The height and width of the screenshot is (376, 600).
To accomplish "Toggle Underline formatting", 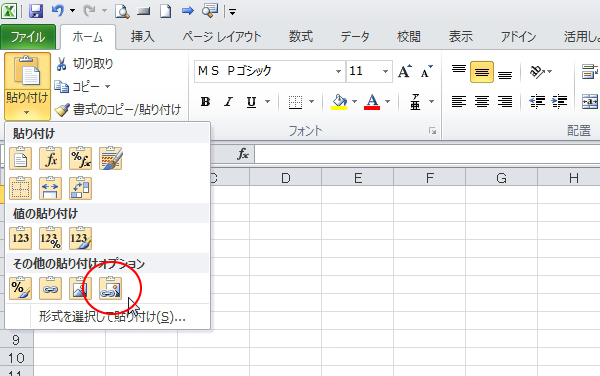I will (x=251, y=102).
